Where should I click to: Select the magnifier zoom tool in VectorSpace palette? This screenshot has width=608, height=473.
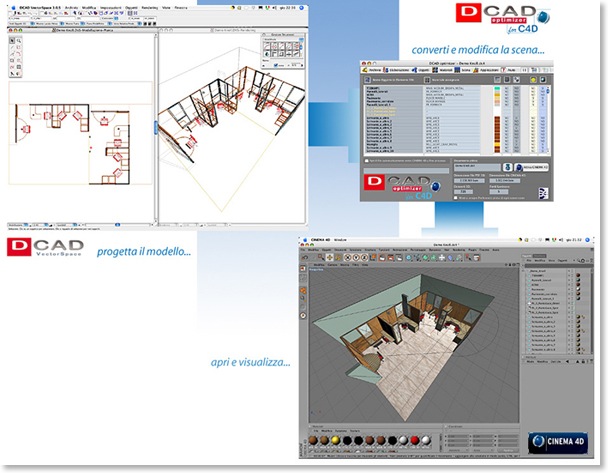pos(19,40)
